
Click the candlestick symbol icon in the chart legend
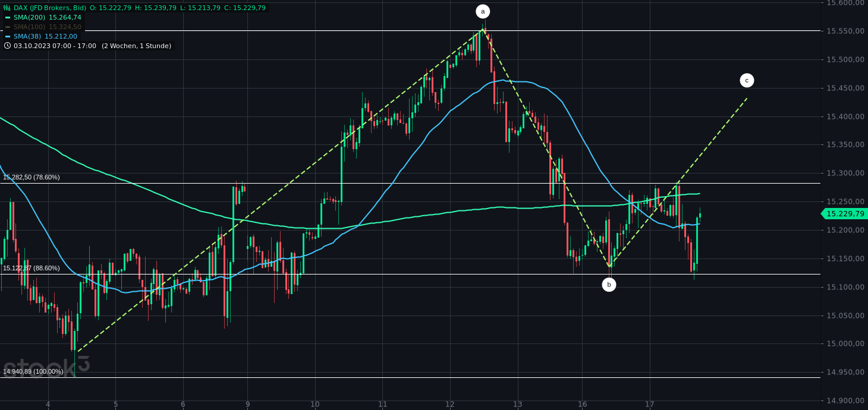[7, 8]
